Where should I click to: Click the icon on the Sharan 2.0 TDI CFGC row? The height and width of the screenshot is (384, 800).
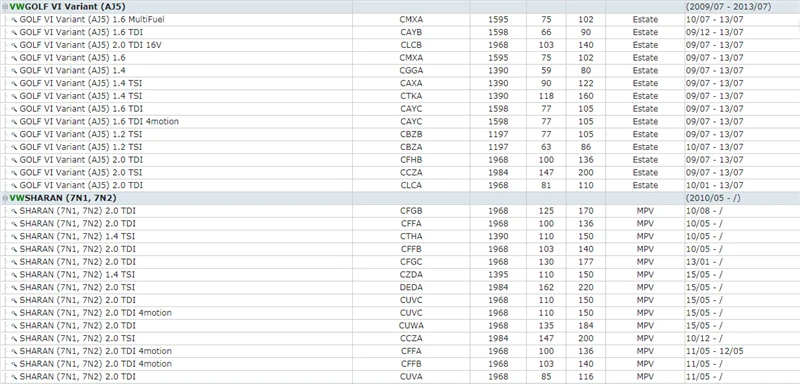click(14, 262)
